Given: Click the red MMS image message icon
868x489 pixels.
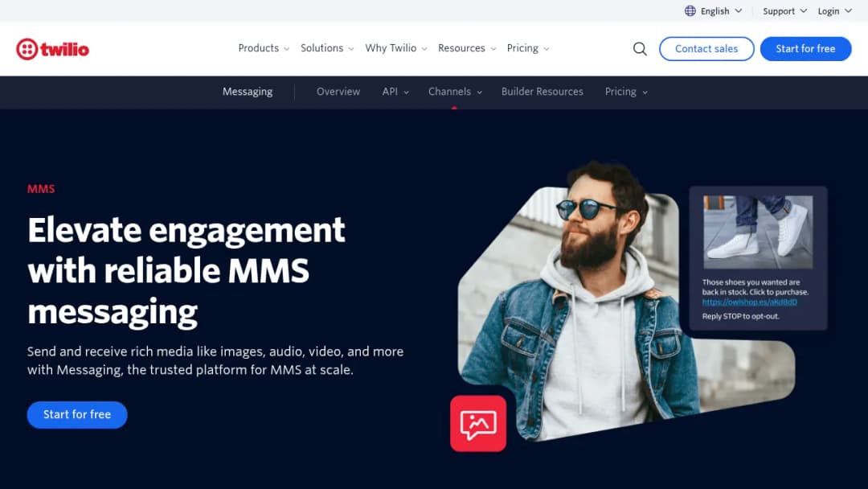Looking at the screenshot, I should 478,424.
